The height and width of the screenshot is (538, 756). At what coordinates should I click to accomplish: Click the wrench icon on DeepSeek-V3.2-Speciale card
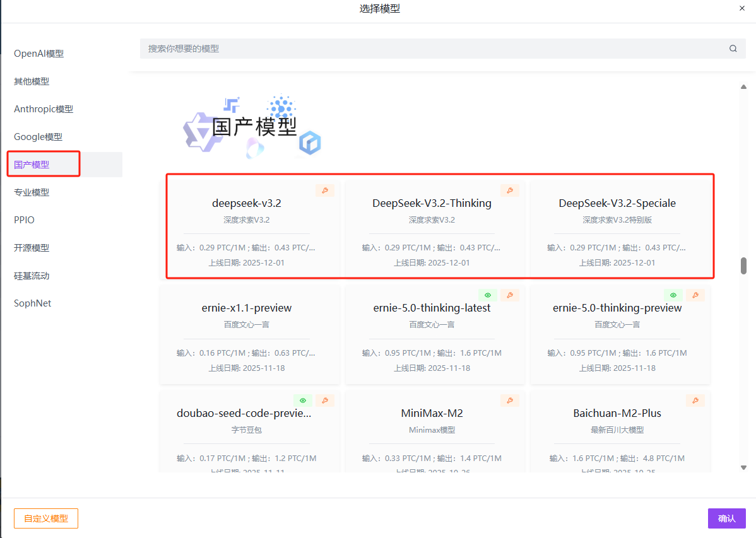(695, 190)
